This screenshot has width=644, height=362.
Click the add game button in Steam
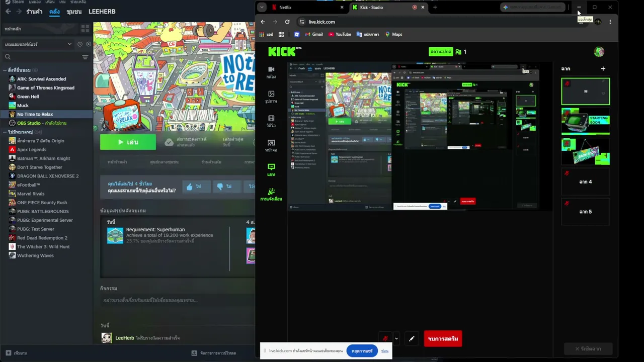pyautogui.click(x=16, y=353)
